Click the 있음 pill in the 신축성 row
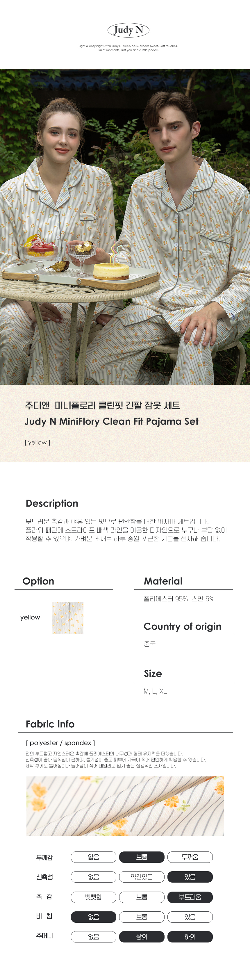 [190, 876]
